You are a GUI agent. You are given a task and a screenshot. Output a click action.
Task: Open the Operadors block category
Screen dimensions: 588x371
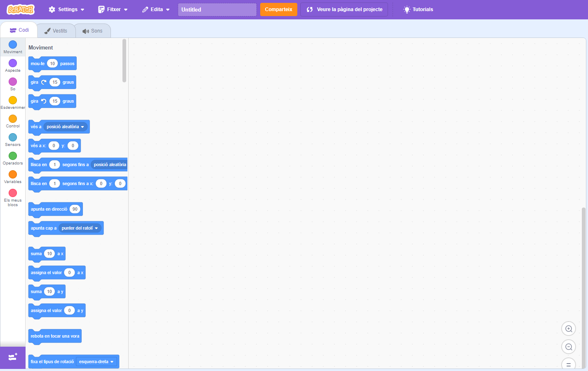(x=13, y=158)
